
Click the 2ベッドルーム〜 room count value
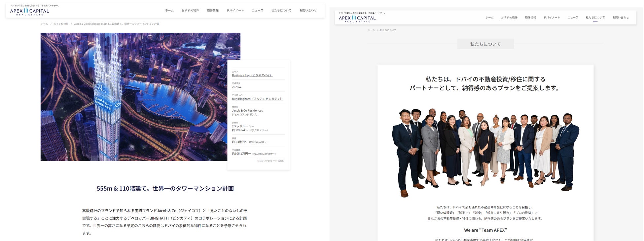click(x=243, y=126)
